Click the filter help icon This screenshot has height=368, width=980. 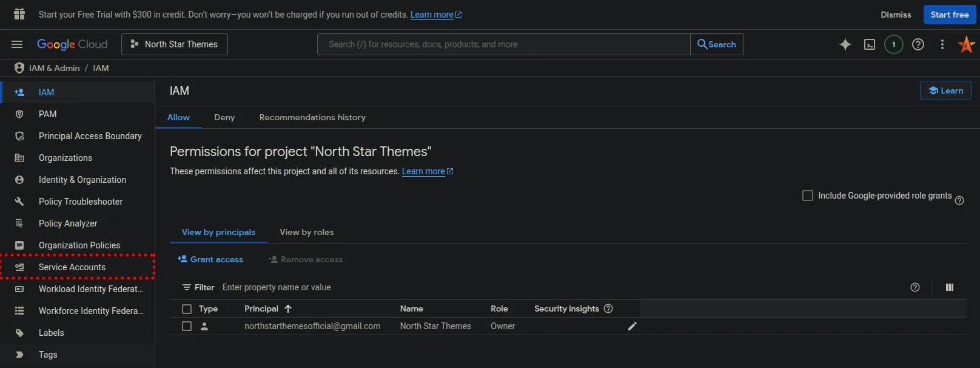pyautogui.click(x=915, y=287)
